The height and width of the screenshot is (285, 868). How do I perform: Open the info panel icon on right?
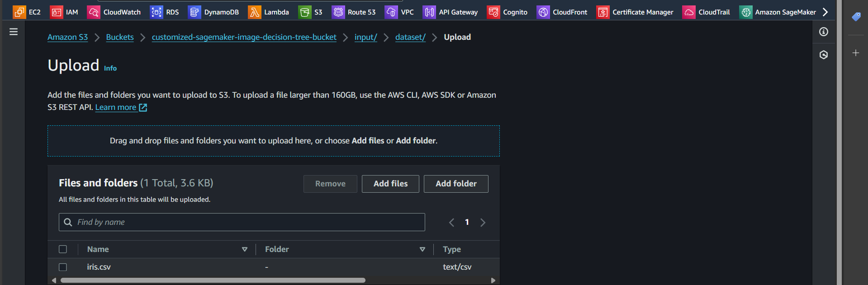pyautogui.click(x=823, y=32)
